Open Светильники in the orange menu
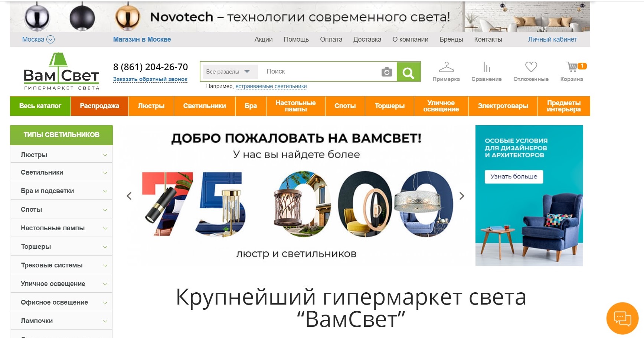This screenshot has width=644, height=338. 205,106
